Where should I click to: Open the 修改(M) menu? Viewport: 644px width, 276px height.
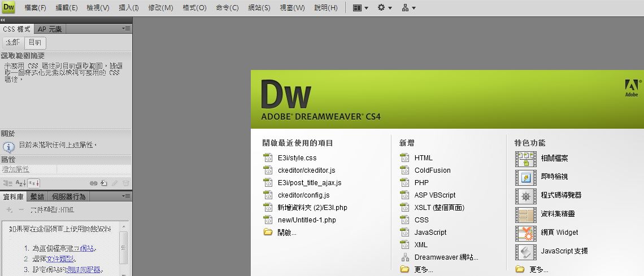click(x=160, y=8)
